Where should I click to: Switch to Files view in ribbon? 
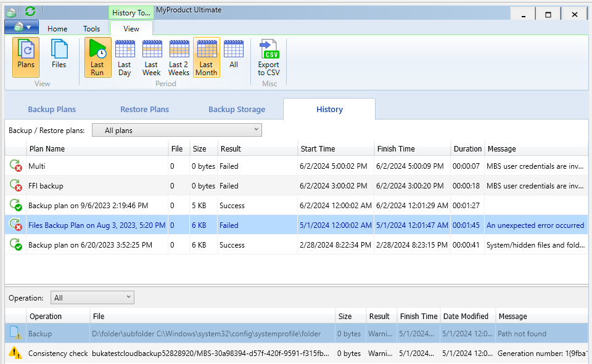click(x=59, y=57)
